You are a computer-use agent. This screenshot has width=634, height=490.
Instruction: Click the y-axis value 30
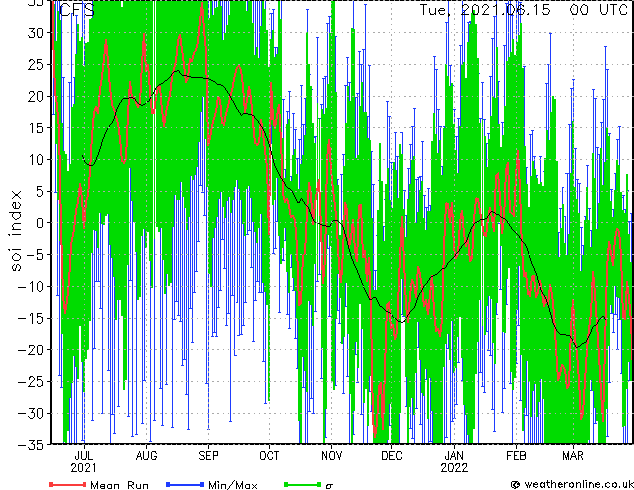(x=35, y=33)
